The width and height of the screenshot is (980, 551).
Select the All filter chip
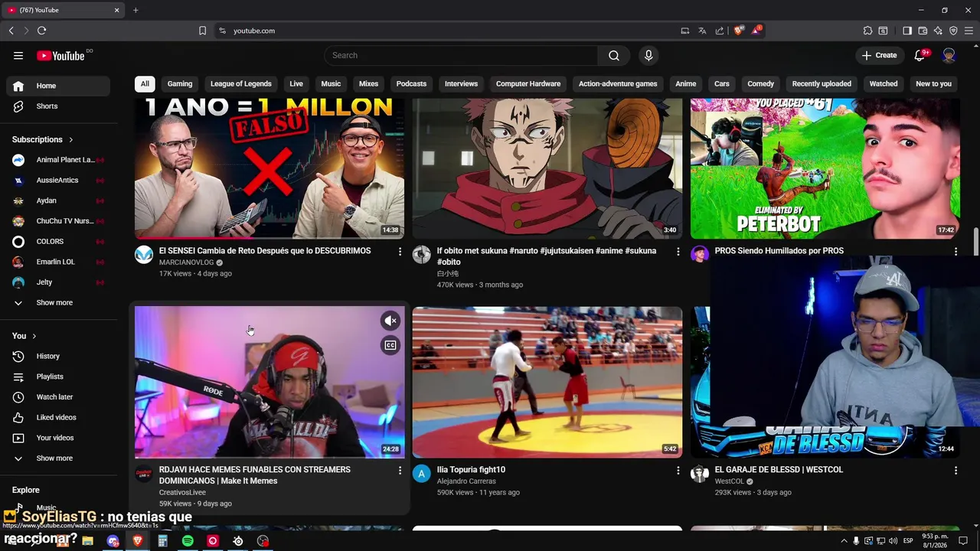145,83
